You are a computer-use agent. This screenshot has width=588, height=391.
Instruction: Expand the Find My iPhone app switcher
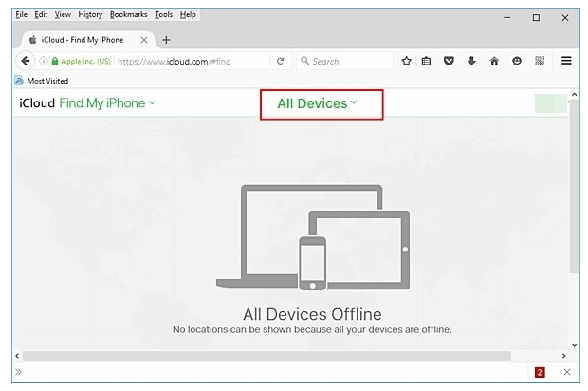coord(107,103)
